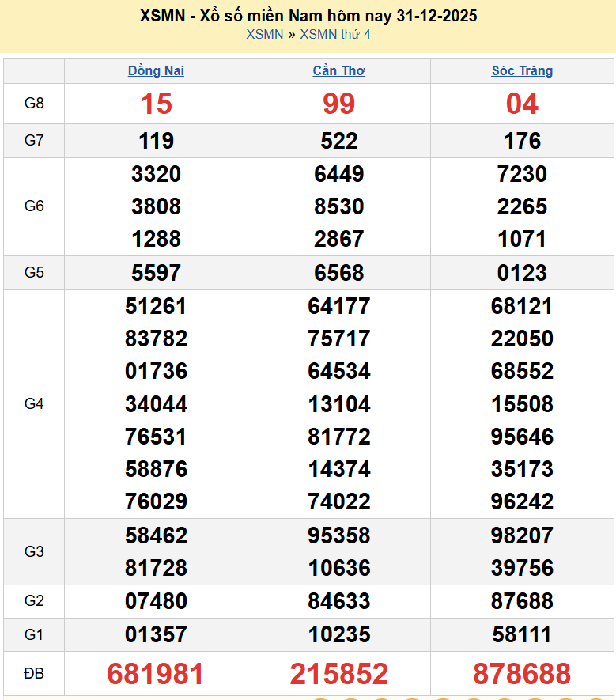Viewport: 616px width, 700px height.
Task: Click Cần Thơ G3 number 95358
Action: (x=338, y=535)
